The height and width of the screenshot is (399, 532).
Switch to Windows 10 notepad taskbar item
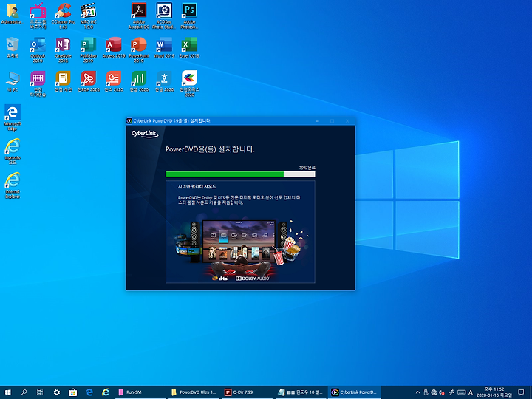click(x=301, y=392)
